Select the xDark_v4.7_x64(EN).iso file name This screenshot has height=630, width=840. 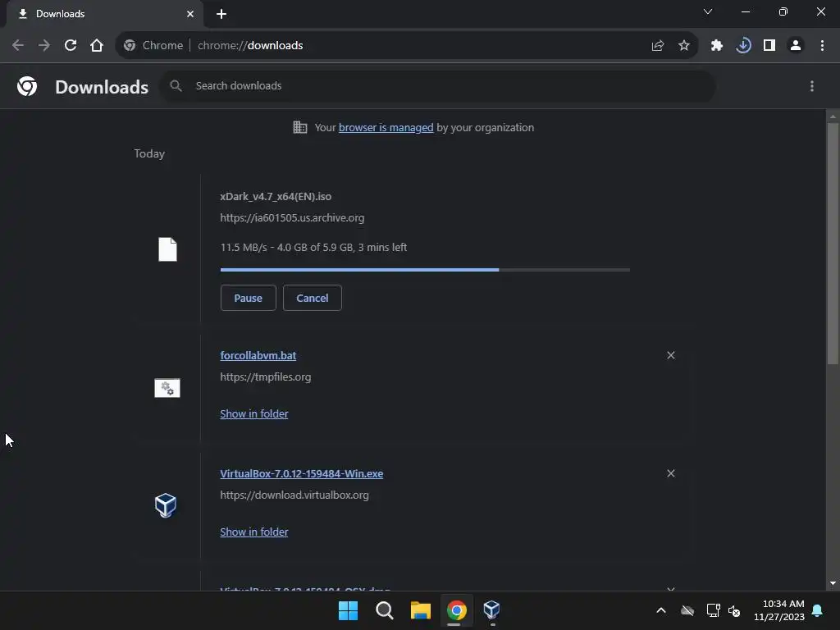click(x=276, y=197)
